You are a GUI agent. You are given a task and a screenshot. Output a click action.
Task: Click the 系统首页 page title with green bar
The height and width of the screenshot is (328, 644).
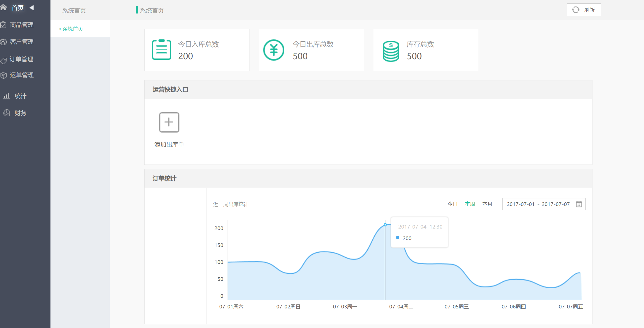pyautogui.click(x=150, y=10)
